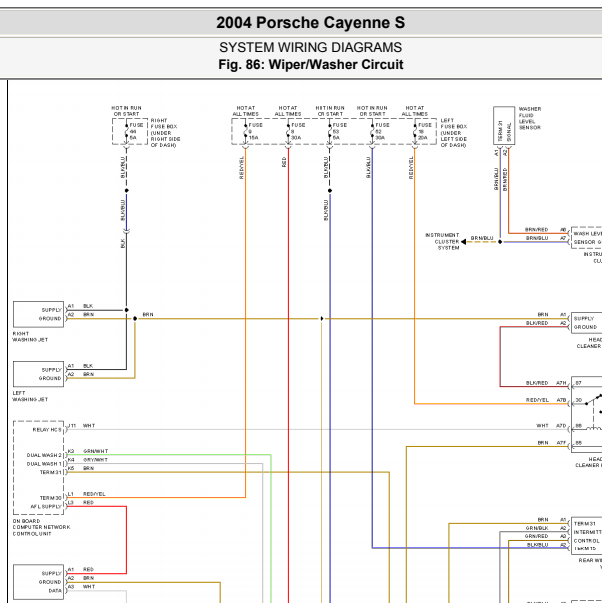Click the 'GRY/WHT' wire label
The height and width of the screenshot is (603, 602).
[x=95, y=460]
